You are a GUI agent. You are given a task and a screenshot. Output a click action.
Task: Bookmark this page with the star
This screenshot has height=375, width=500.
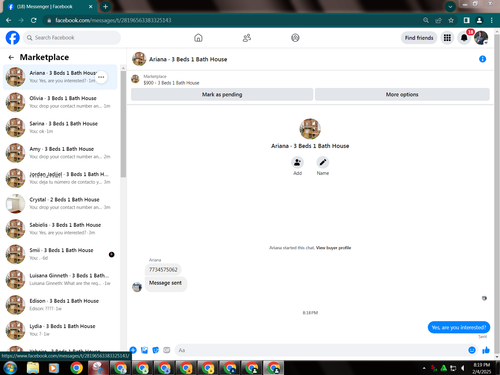click(x=451, y=20)
